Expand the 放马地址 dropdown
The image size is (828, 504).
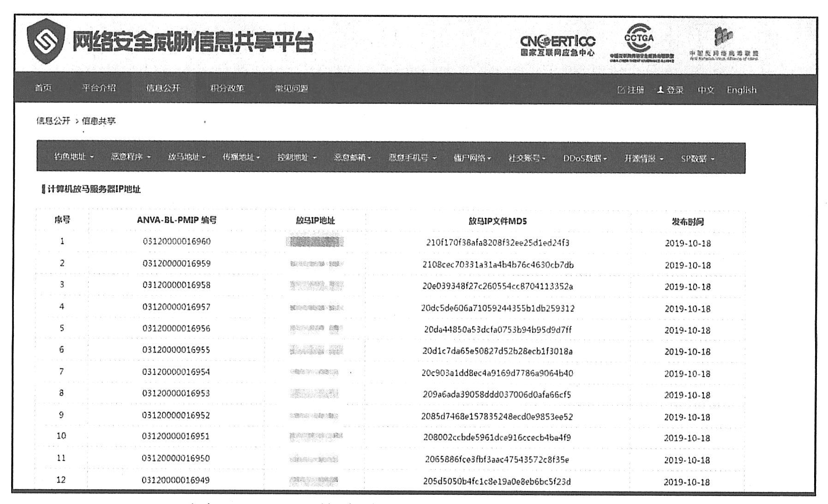pyautogui.click(x=186, y=157)
